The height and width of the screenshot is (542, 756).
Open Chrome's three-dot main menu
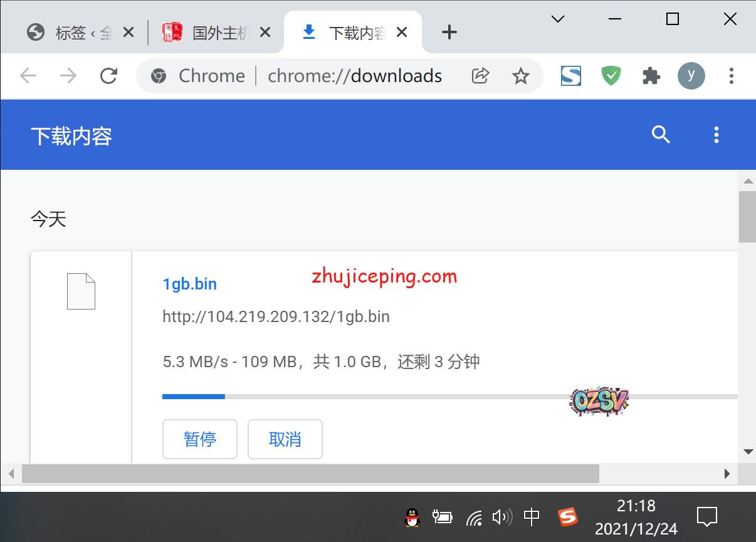(x=731, y=76)
